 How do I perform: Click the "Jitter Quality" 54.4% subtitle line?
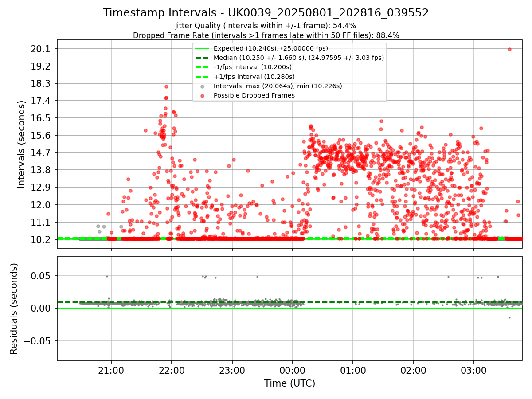(x=266, y=26)
